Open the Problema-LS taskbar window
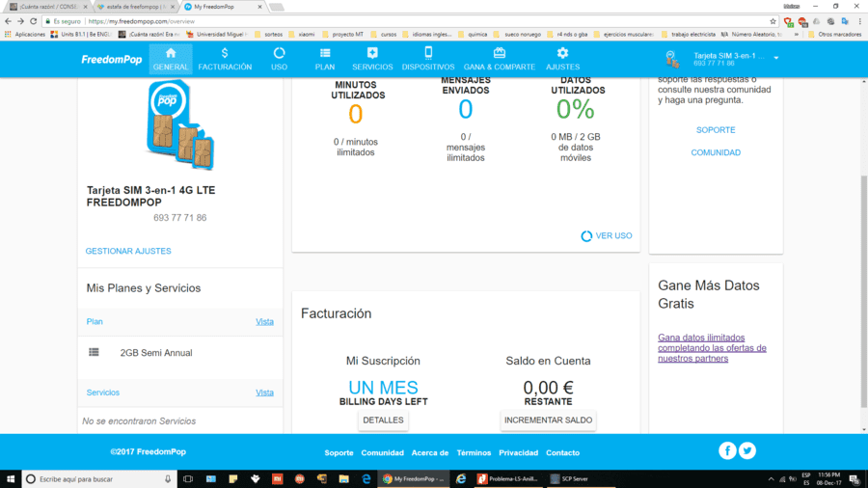The height and width of the screenshot is (488, 868). pyautogui.click(x=507, y=479)
